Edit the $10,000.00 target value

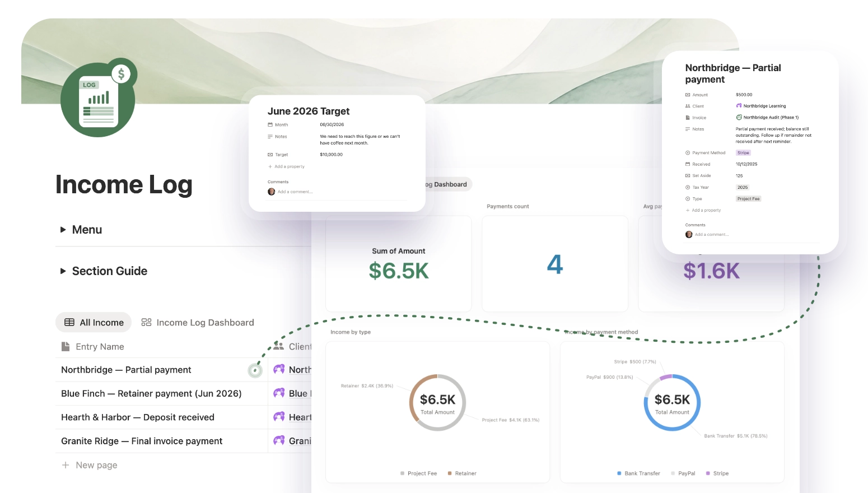pos(332,155)
